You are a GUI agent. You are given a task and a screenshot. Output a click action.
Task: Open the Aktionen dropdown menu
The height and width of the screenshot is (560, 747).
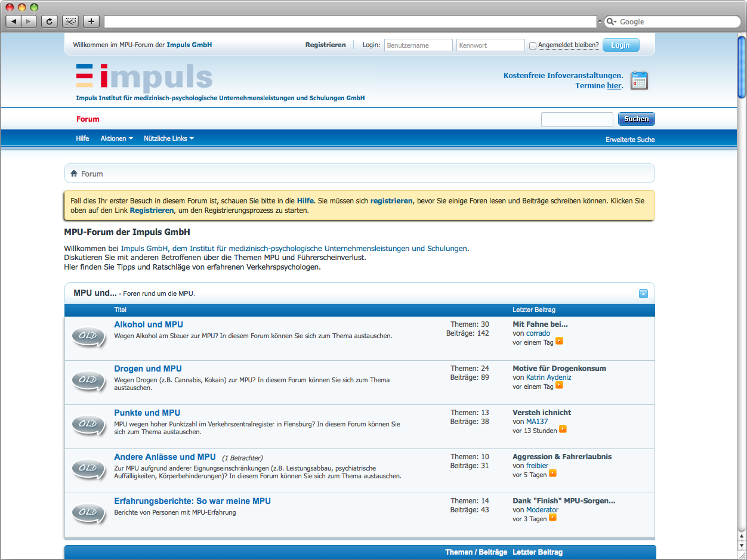(116, 138)
